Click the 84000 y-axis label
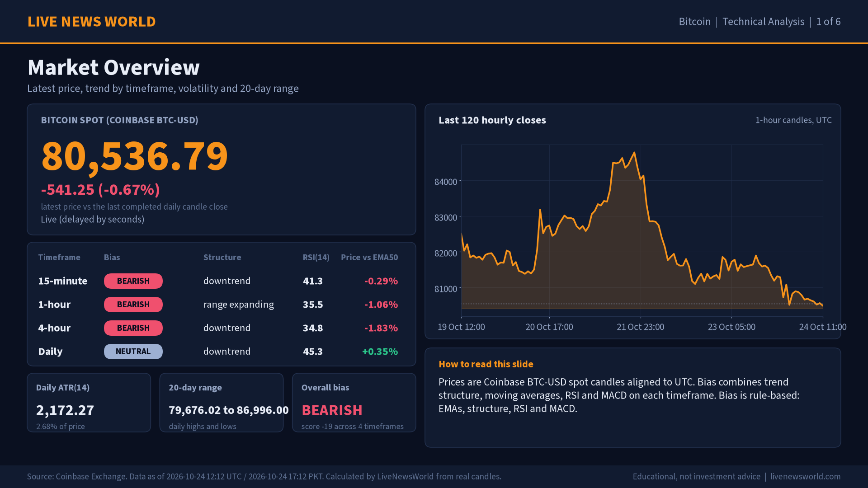The height and width of the screenshot is (488, 868). coord(446,182)
